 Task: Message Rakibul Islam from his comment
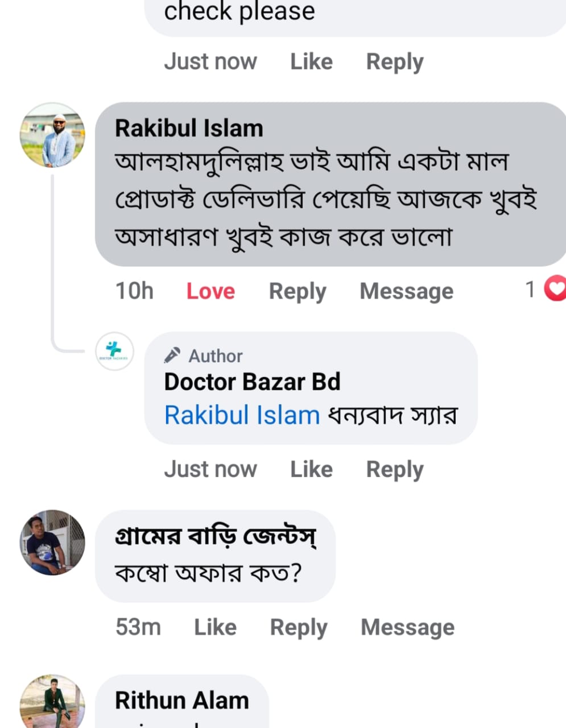click(x=407, y=291)
